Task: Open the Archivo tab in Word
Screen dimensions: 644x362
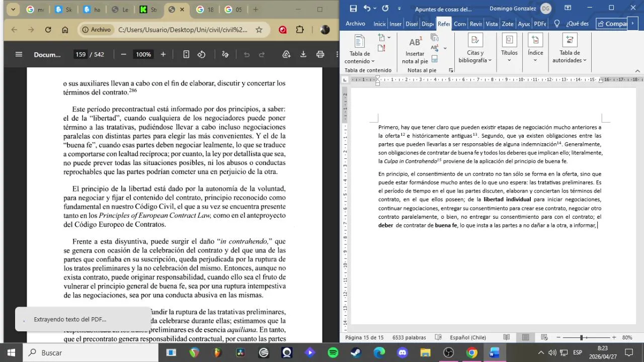Action: tap(355, 24)
